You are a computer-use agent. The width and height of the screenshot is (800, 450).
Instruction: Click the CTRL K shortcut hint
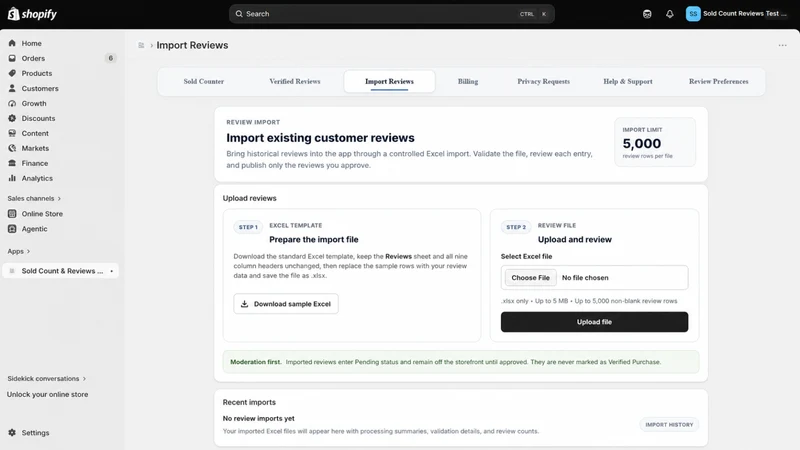click(533, 14)
